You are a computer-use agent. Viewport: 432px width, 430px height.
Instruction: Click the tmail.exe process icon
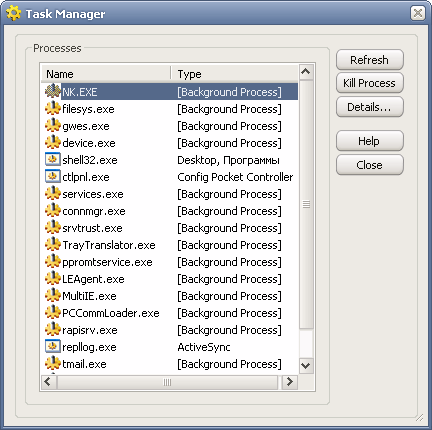pyautogui.click(x=53, y=363)
